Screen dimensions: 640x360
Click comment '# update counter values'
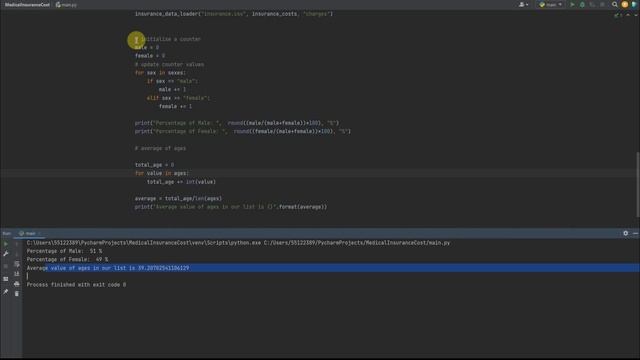[169, 64]
